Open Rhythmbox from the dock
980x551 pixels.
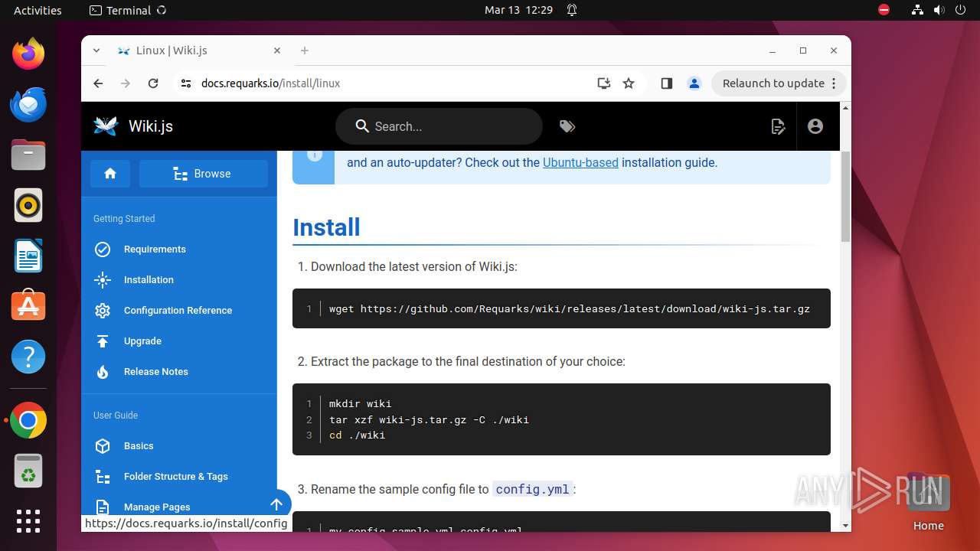pyautogui.click(x=28, y=206)
